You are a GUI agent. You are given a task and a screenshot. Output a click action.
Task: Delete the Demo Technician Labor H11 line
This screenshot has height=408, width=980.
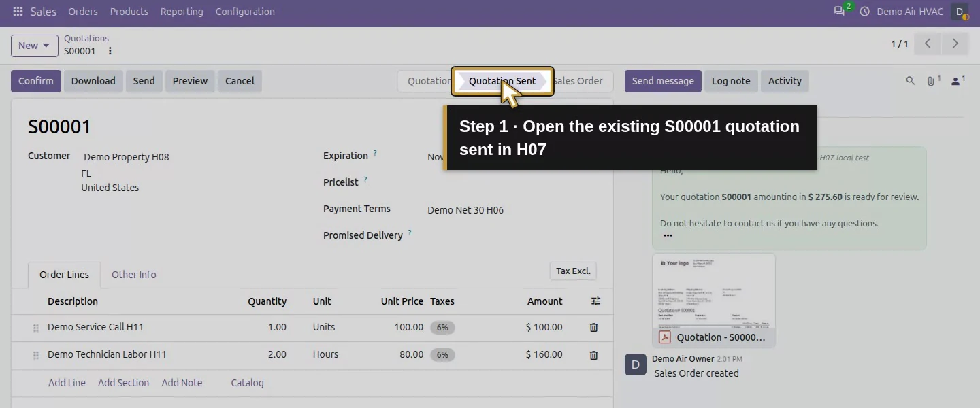point(593,355)
